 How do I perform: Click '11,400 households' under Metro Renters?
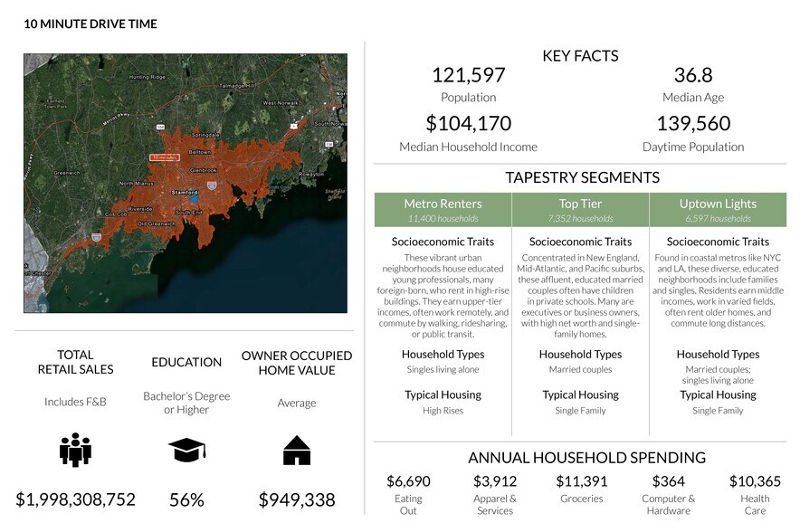443,219
